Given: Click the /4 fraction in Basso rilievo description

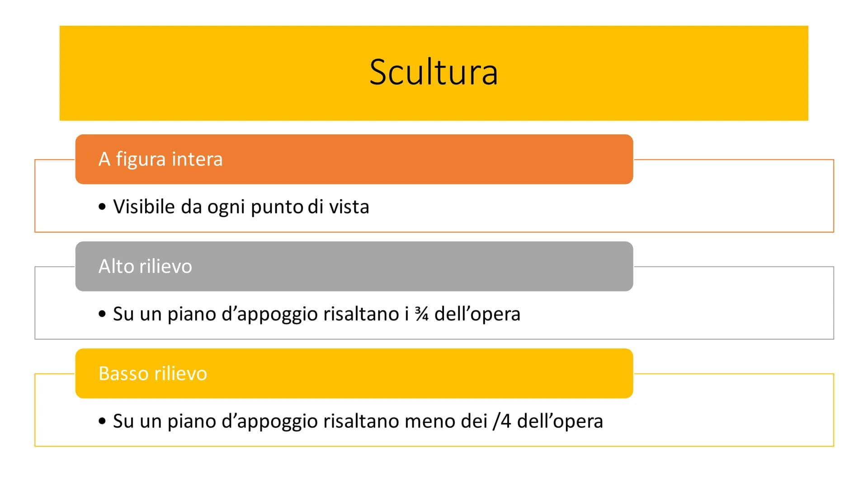Looking at the screenshot, I should [x=502, y=421].
